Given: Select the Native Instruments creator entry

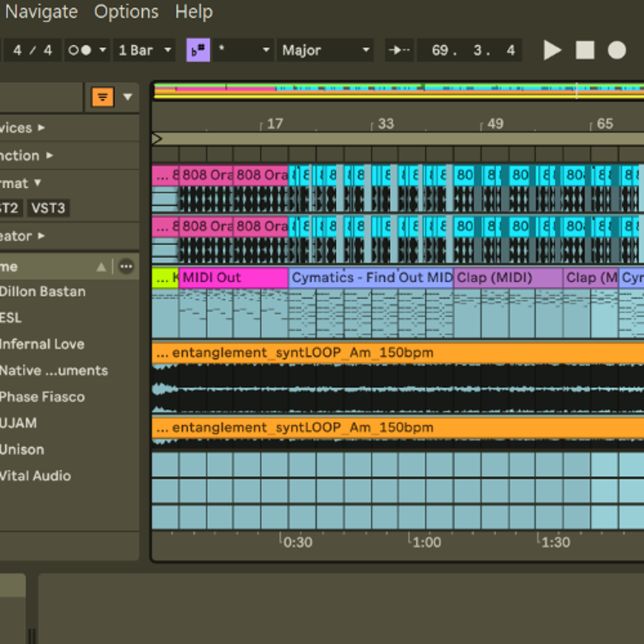Looking at the screenshot, I should click(53, 370).
